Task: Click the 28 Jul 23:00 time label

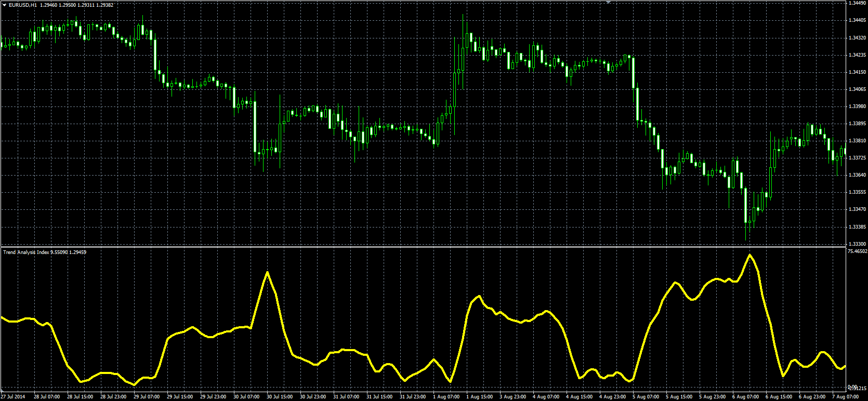Action: click(113, 397)
